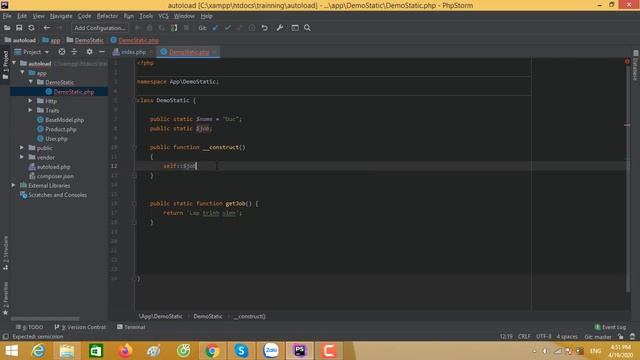Open the File menu
640x360 pixels.
[x=7, y=16]
